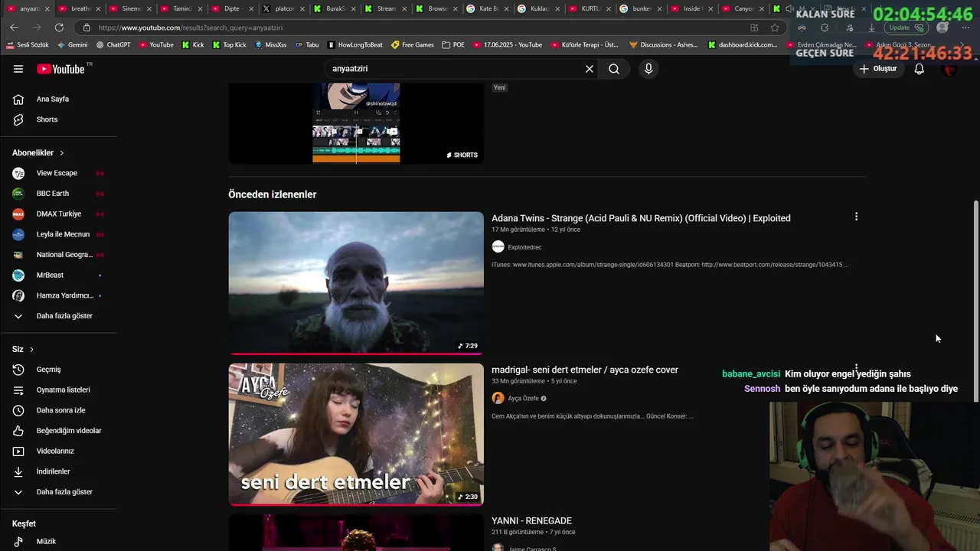Image resolution: width=980 pixels, height=551 pixels.
Task: Expand the Siz section chevron
Action: pyautogui.click(x=31, y=349)
